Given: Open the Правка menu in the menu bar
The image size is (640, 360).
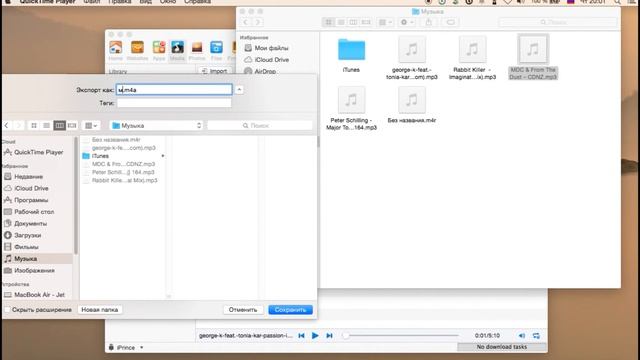Looking at the screenshot, I should [120, 2].
